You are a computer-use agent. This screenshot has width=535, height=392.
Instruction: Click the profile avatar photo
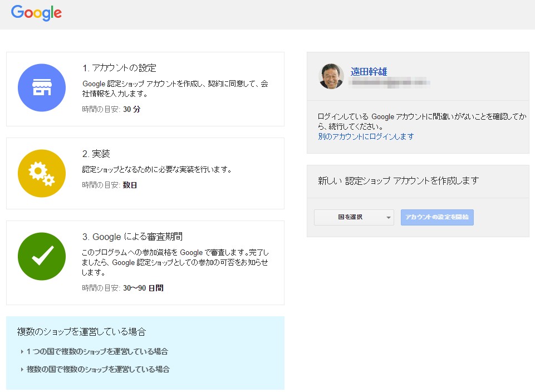coord(331,76)
